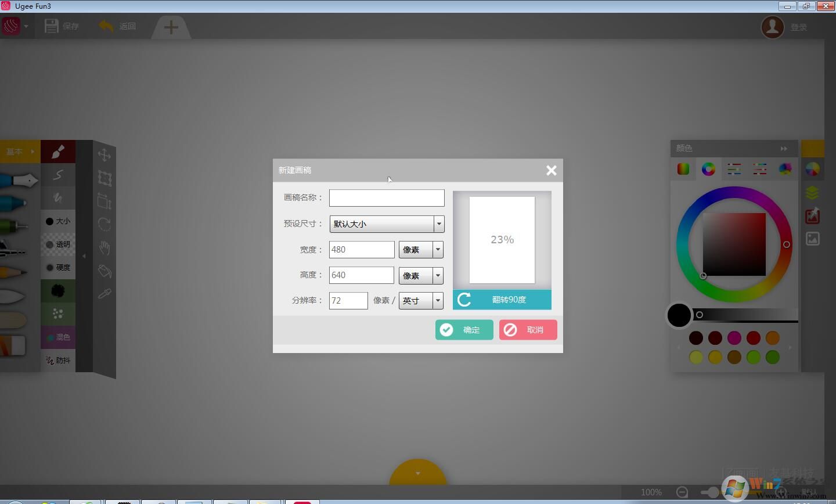Switch to the color swatch grid tab
The image size is (836, 504).
click(683, 169)
